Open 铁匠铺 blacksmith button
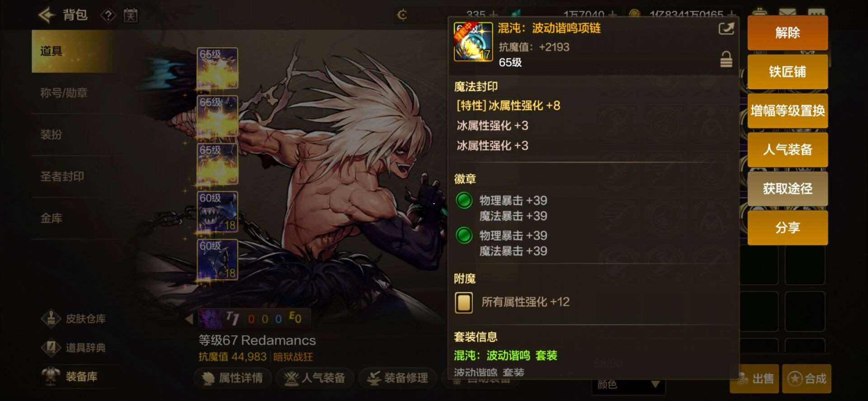The width and height of the screenshot is (868, 401). [x=788, y=72]
